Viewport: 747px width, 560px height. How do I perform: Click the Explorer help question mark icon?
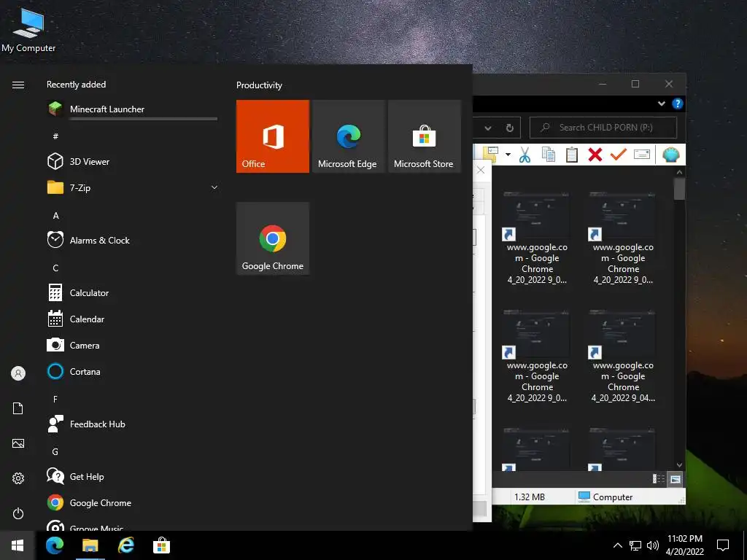point(678,104)
